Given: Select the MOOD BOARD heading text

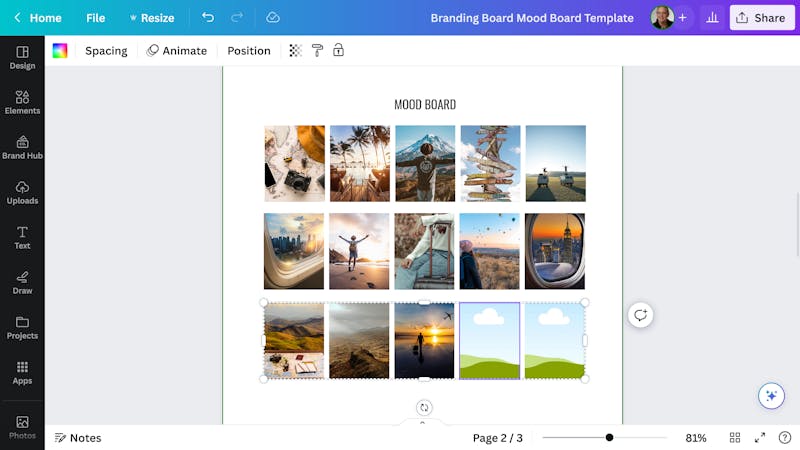Looking at the screenshot, I should click(425, 105).
